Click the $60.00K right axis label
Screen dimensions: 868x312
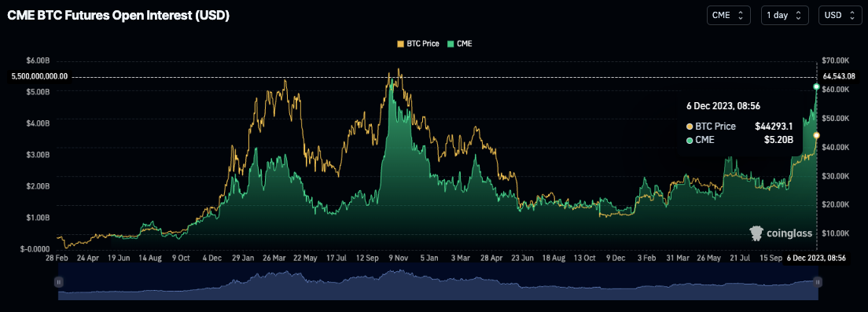(835, 89)
